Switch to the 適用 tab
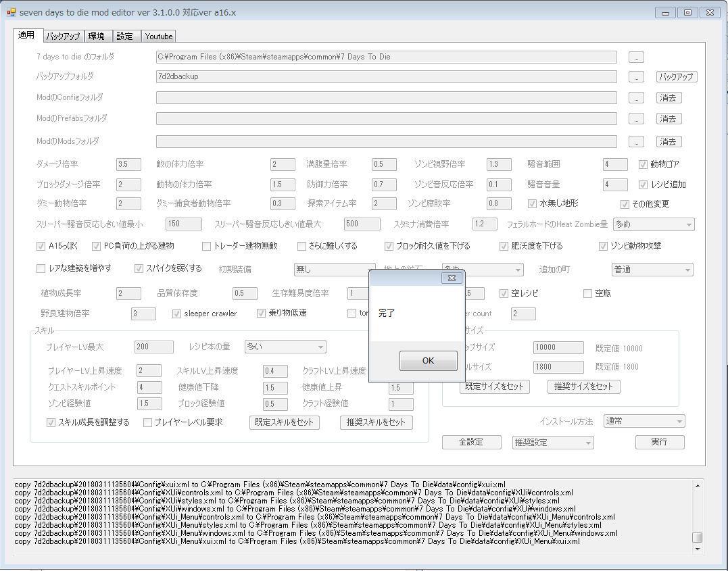This screenshot has width=728, height=571. (x=27, y=35)
